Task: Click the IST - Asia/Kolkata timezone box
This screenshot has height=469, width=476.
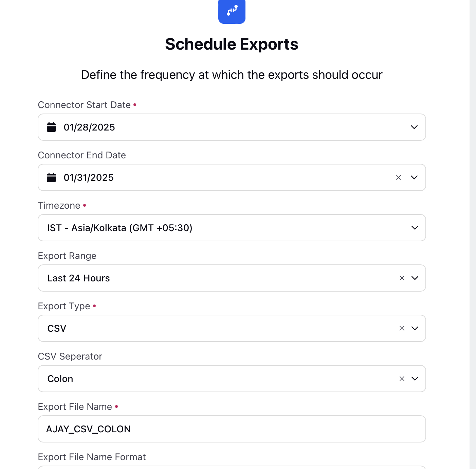Action: coord(232,228)
